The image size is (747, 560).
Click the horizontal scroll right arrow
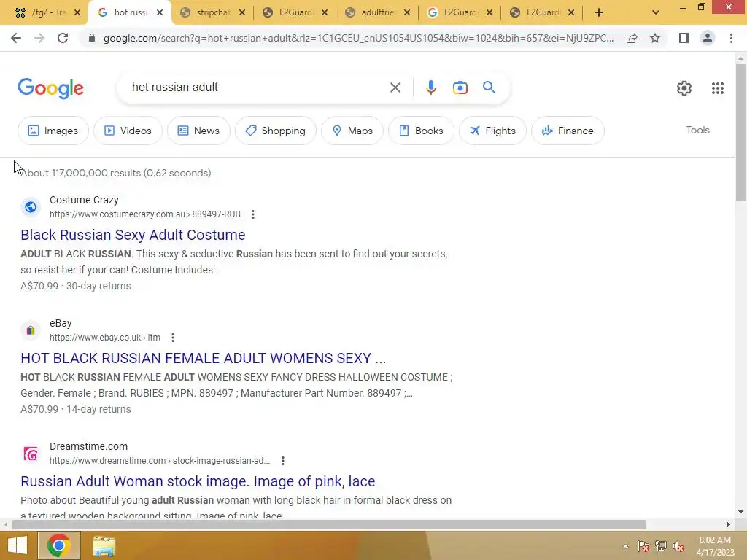click(729, 525)
